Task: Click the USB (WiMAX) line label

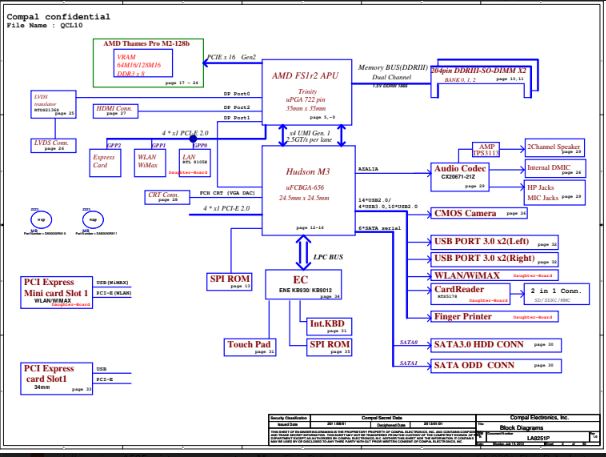Action: (x=112, y=283)
